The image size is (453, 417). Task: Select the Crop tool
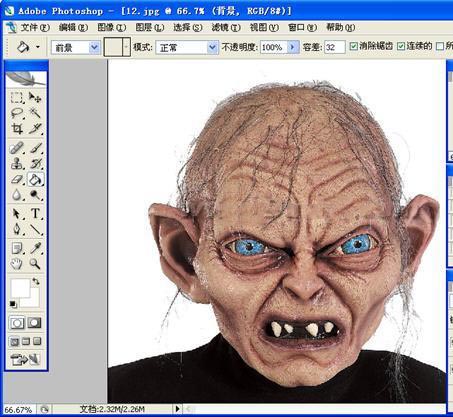(17, 128)
